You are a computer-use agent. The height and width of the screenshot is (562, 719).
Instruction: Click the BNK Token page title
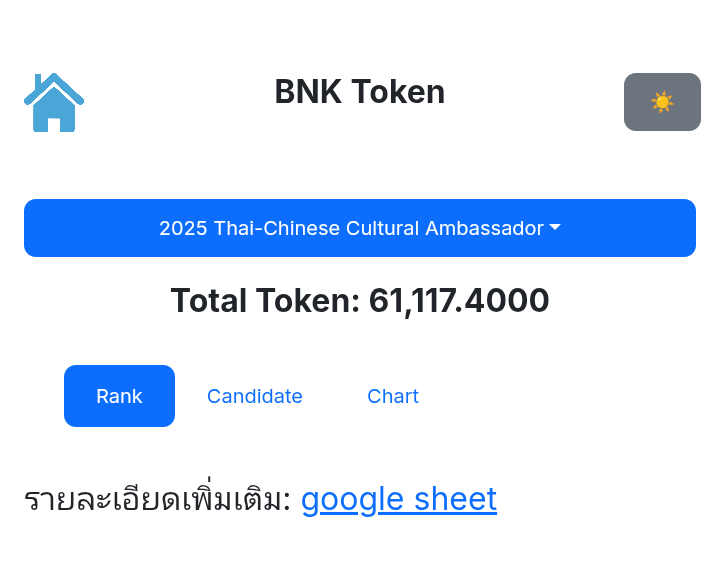pyautogui.click(x=359, y=92)
